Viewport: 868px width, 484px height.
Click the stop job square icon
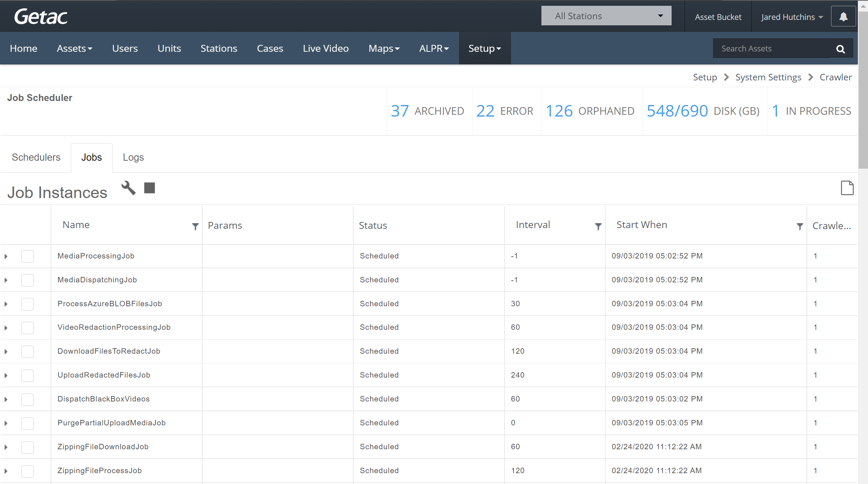149,188
